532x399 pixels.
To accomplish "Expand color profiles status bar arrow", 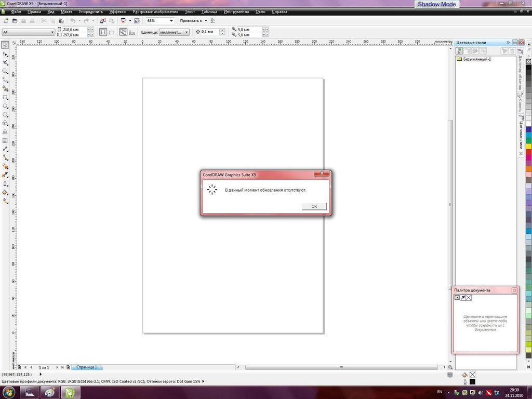I will (x=203, y=381).
